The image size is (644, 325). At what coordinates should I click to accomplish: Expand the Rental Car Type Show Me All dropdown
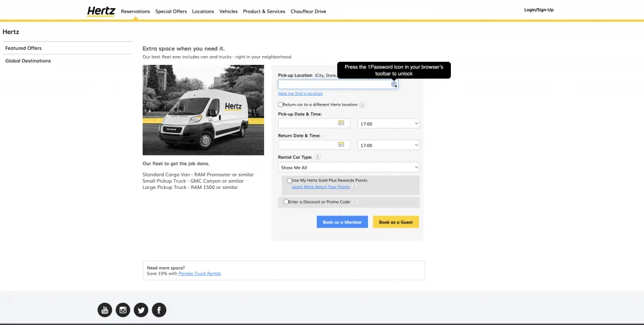[348, 168]
